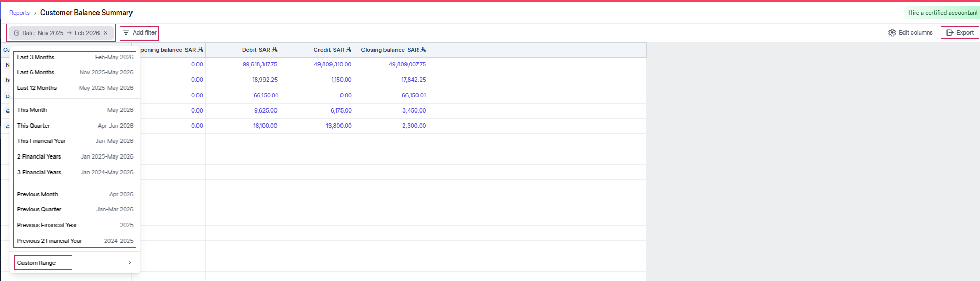Image resolution: width=980 pixels, height=281 pixels.
Task: Open Edit columns settings
Action: pyautogui.click(x=910, y=32)
